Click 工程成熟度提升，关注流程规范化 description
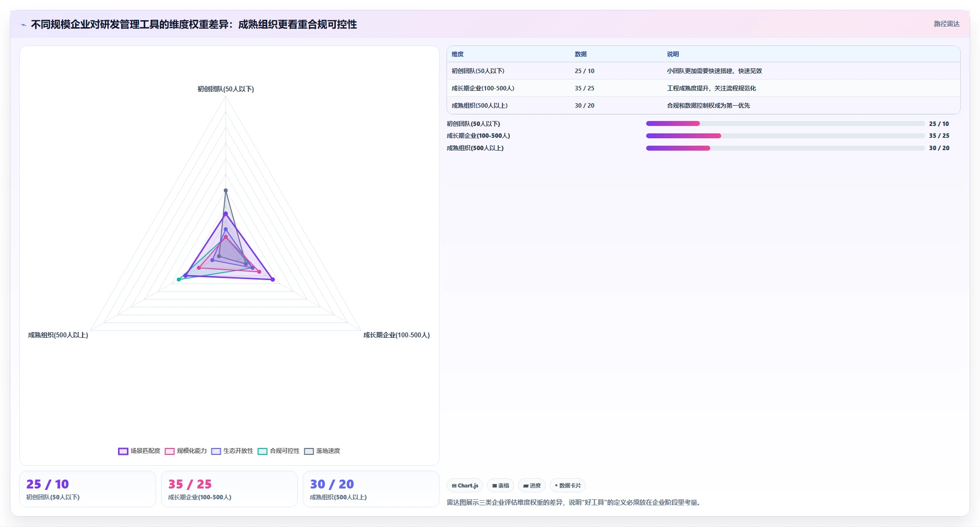The width and height of the screenshot is (980, 527). (711, 88)
